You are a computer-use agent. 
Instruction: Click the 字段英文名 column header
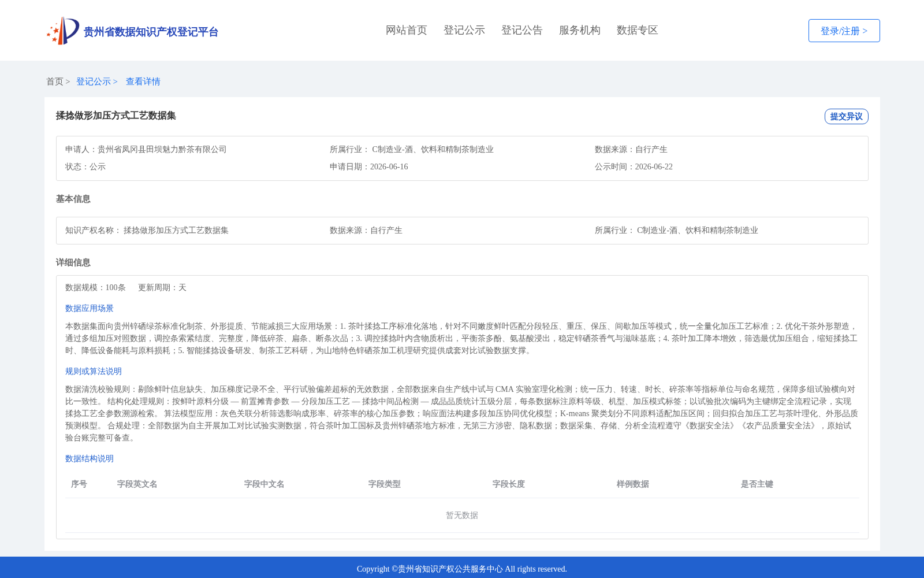click(137, 484)
